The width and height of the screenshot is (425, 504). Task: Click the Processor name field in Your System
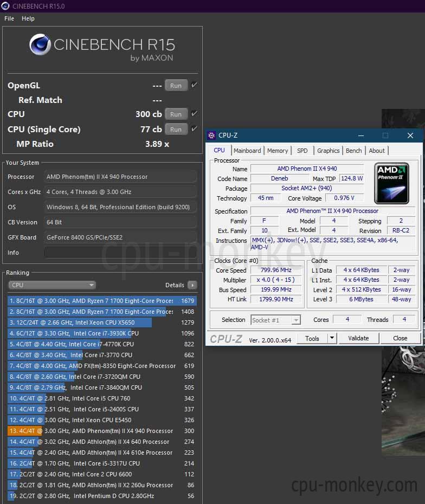(x=120, y=177)
